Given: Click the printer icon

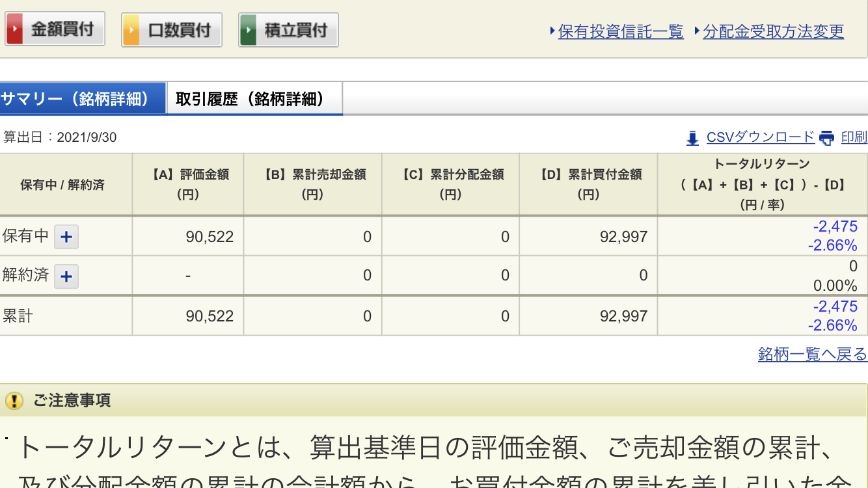Looking at the screenshot, I should pyautogui.click(x=826, y=138).
